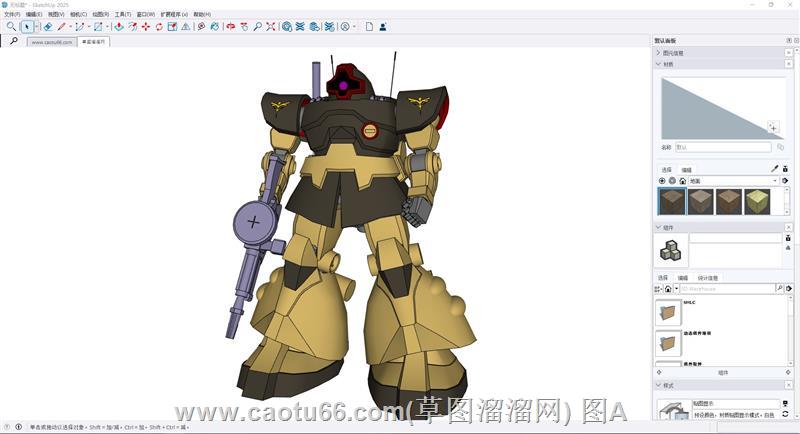Click the material name input field
Image resolution: width=800 pixels, height=434 pixels.
click(723, 147)
